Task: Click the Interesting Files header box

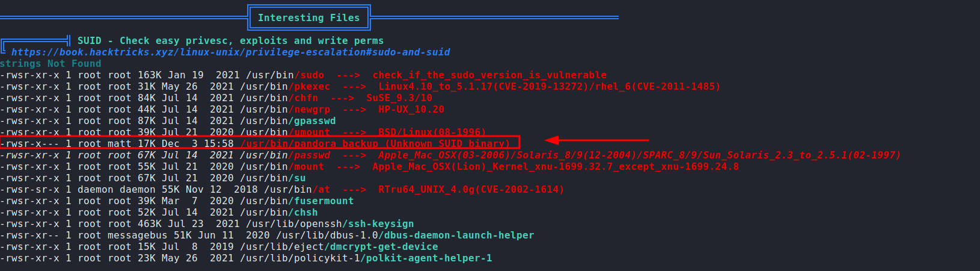Action: click(308, 18)
